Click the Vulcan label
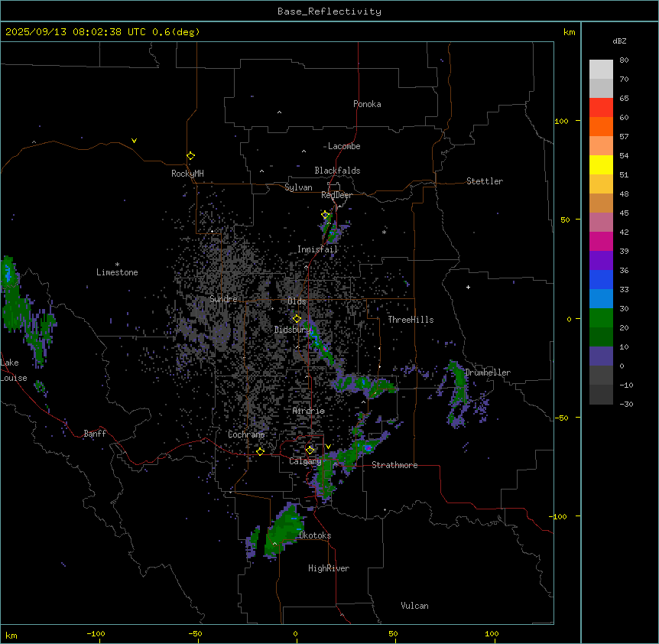This screenshot has width=659, height=644. point(414,606)
